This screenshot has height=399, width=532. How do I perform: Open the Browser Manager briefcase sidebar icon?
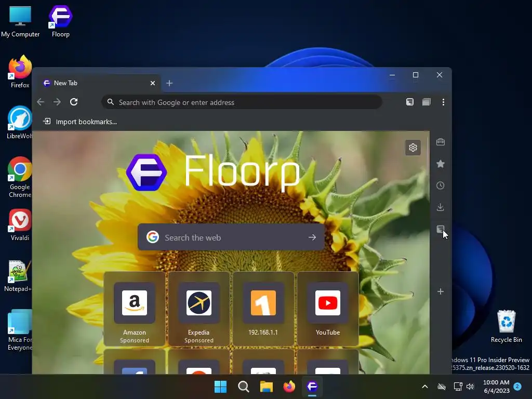pyautogui.click(x=441, y=142)
